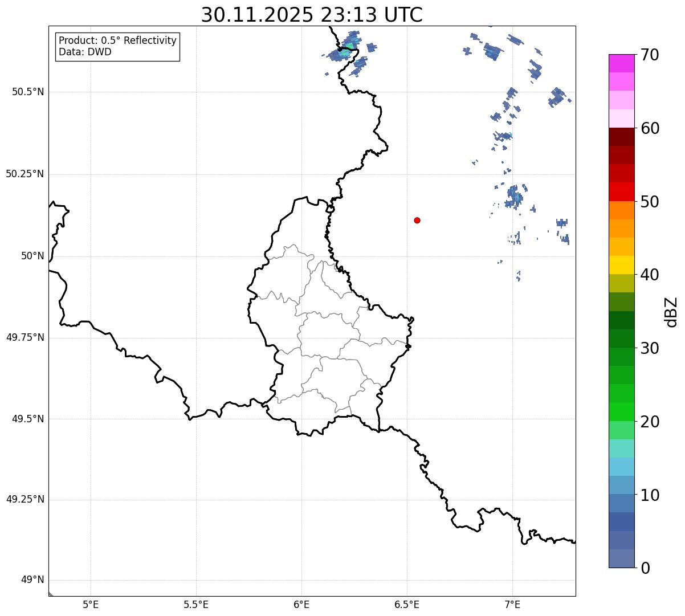Click 'Product: 0.5° Reflectivity' legend text
Screen dimensions: 685x616
click(x=117, y=41)
